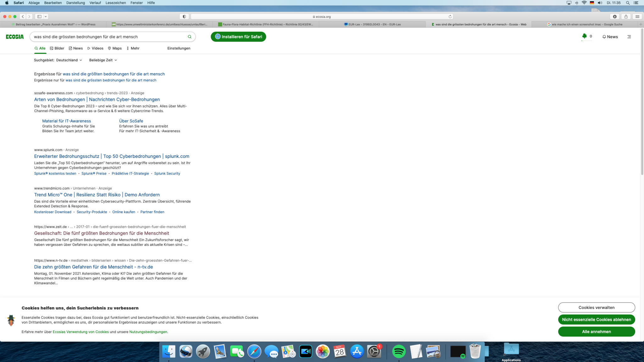The image size is (644, 362).
Task: Open the Darstellung menu
Action: tap(75, 3)
